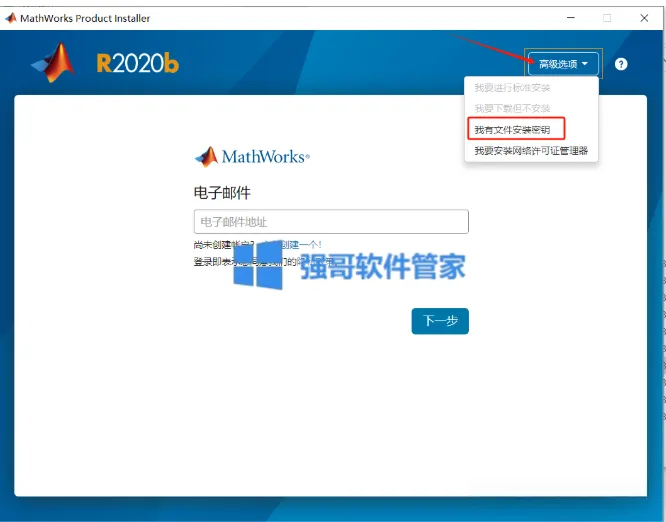
Task: Click the 电子邮件 label text
Action: (222, 193)
